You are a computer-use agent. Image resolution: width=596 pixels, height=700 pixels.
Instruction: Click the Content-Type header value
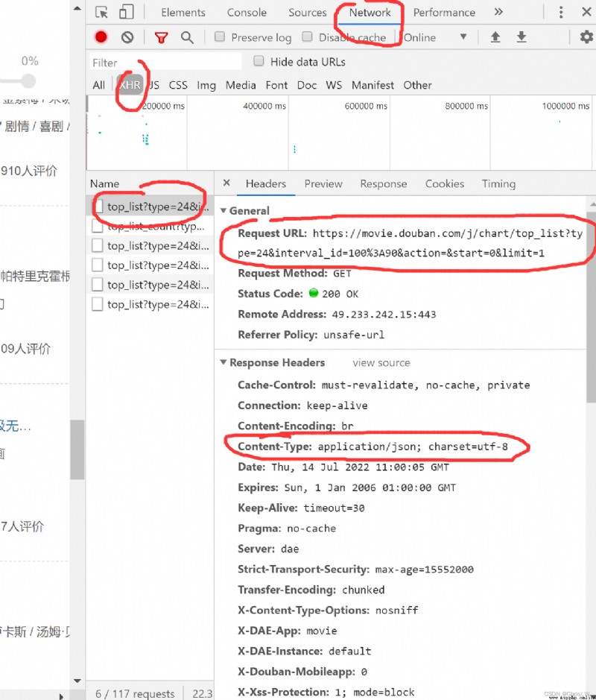[x=413, y=447]
